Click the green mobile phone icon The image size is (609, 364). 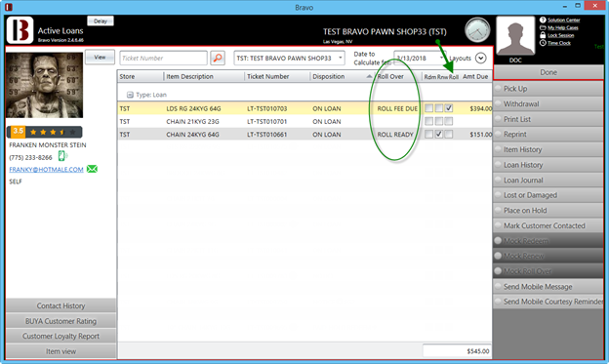click(62, 156)
